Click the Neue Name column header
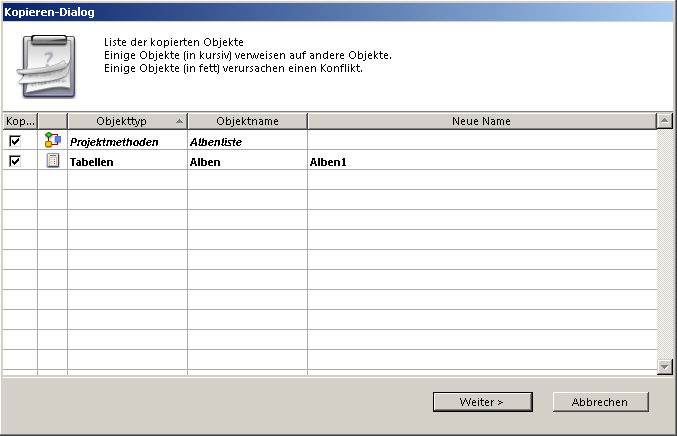The width and height of the screenshot is (677, 436). (x=481, y=121)
